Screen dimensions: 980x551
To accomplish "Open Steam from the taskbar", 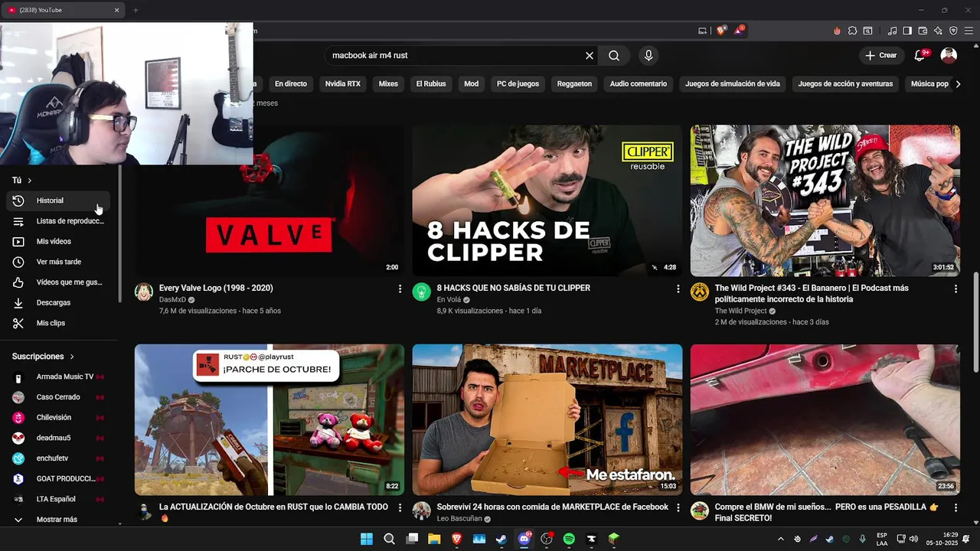I will coord(501,539).
